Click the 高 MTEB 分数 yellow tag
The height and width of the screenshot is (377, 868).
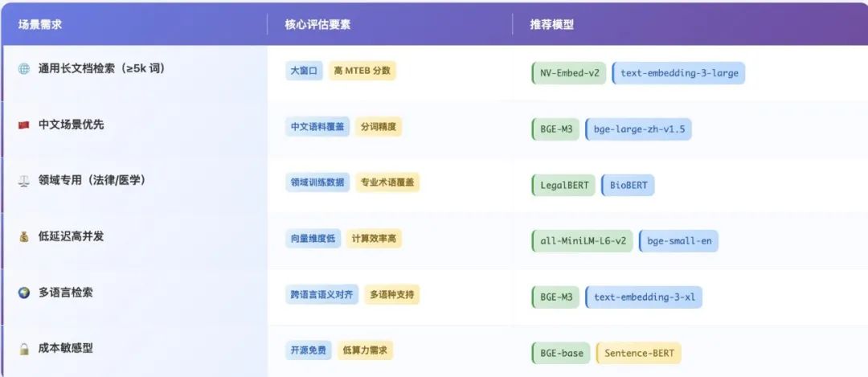pyautogui.click(x=362, y=71)
